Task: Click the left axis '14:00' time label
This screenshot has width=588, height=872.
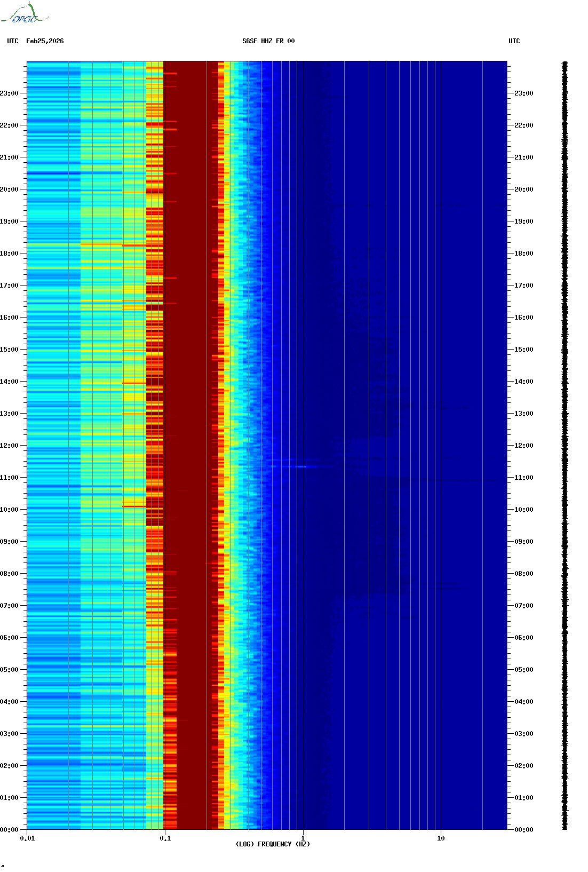Action: (9, 382)
